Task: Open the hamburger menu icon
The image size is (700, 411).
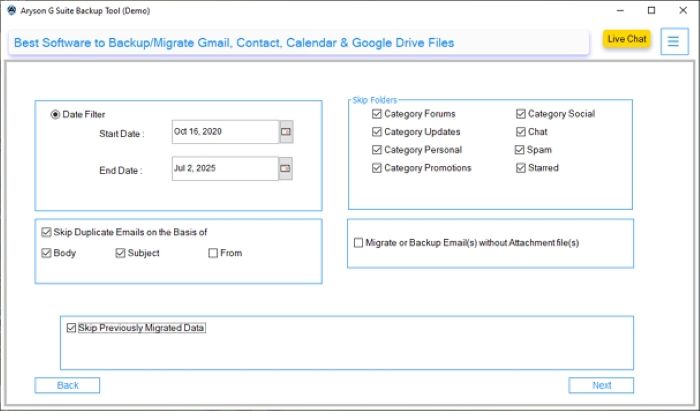Action: [674, 42]
